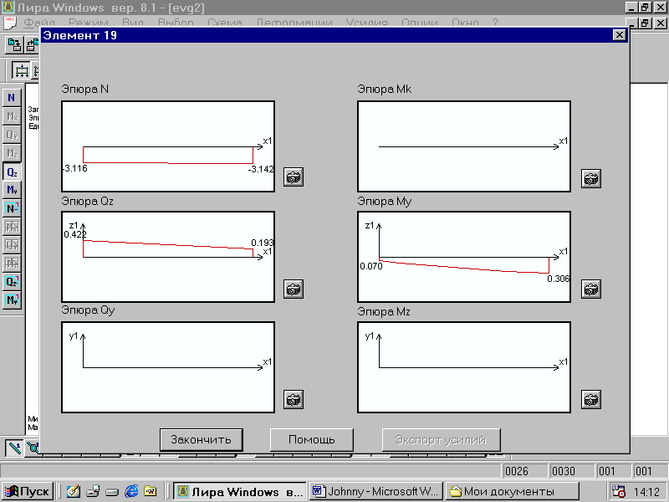Viewport: 669px width, 502px height.
Task: Select the N axial force diagram tool
Action: [12, 98]
